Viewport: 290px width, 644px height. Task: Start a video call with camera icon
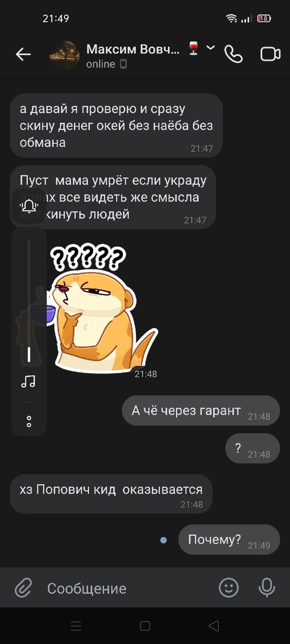[x=270, y=54]
